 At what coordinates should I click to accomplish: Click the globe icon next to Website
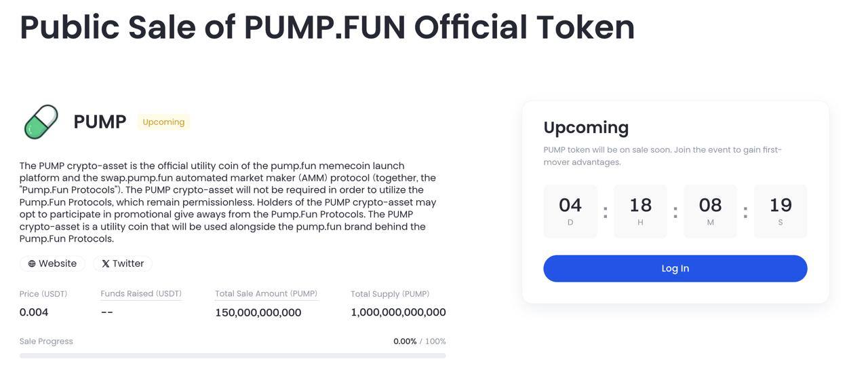click(x=32, y=263)
